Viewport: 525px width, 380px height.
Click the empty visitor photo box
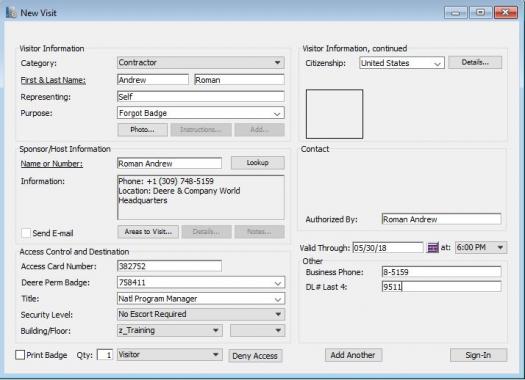pyautogui.click(x=334, y=114)
